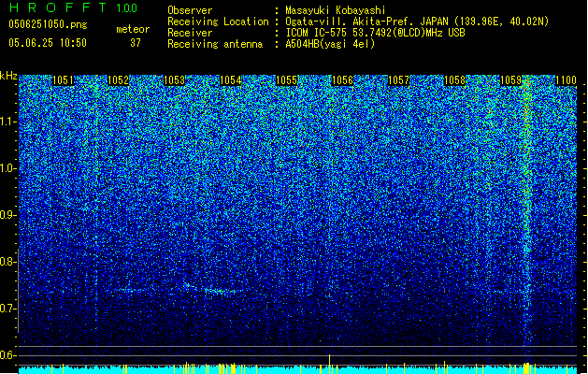Click the 1053 time marker

175,80
